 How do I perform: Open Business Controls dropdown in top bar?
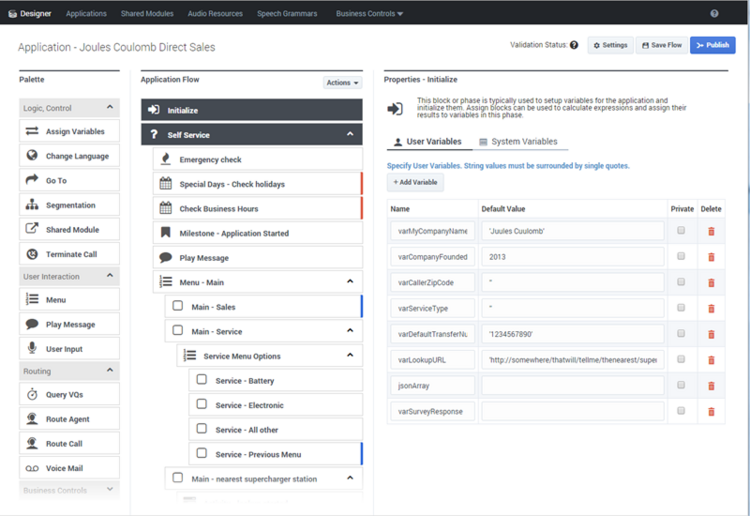[369, 13]
